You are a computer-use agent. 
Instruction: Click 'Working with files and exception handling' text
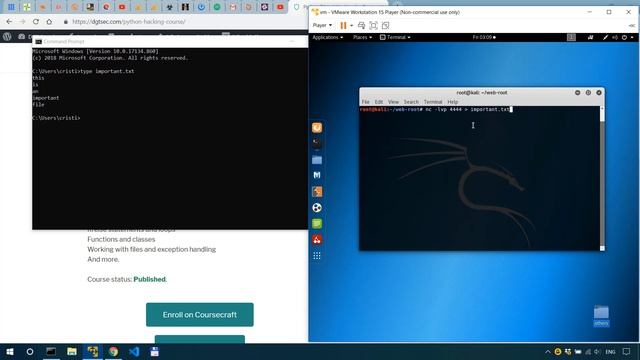point(151,249)
